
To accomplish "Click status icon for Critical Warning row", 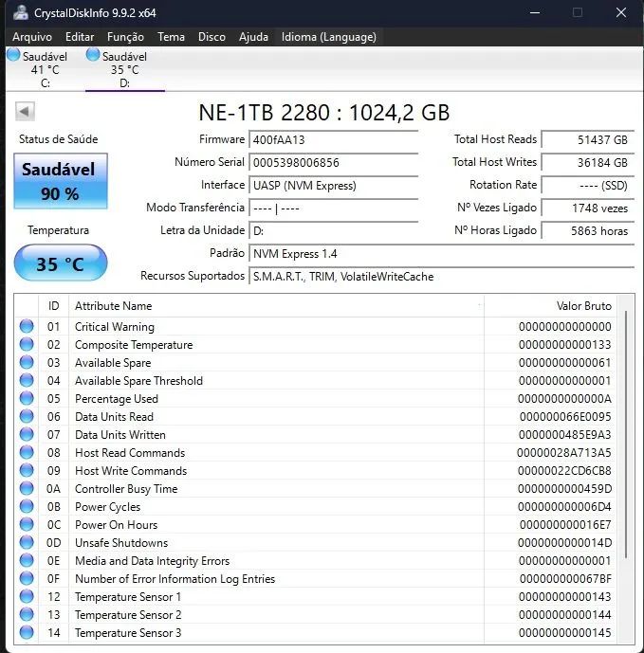I will (27, 326).
